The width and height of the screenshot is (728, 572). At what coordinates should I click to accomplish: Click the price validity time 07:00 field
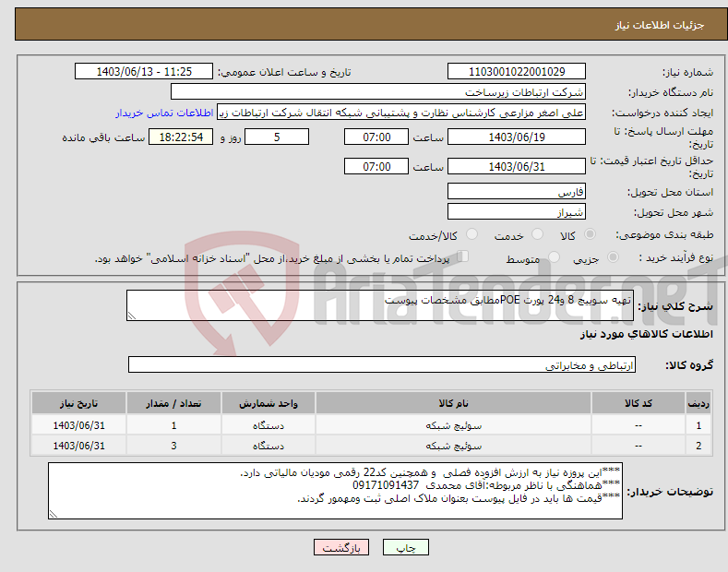coord(376,166)
